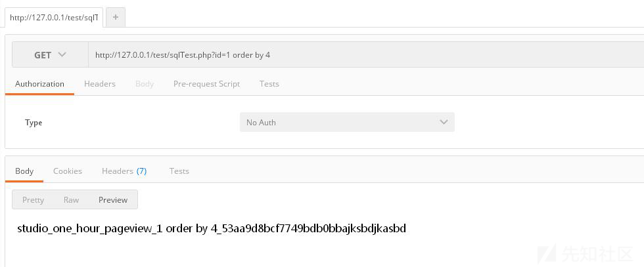Open the response Tests tab
The width and height of the screenshot is (644, 267).
pyautogui.click(x=179, y=171)
